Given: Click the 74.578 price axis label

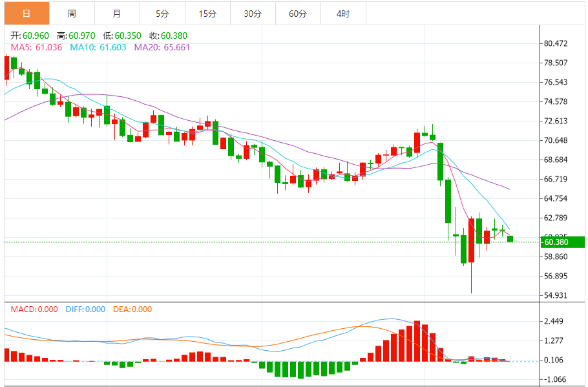Looking at the screenshot, I should tap(556, 101).
